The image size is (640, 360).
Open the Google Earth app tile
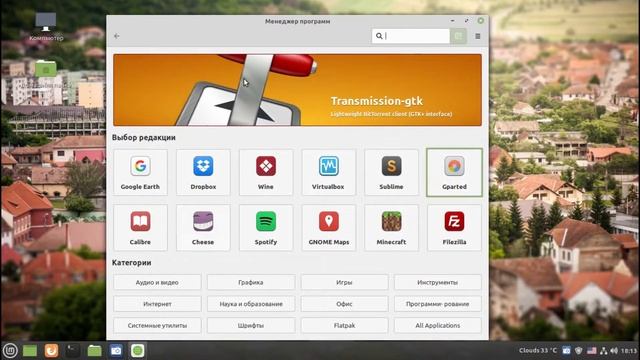coord(140,172)
